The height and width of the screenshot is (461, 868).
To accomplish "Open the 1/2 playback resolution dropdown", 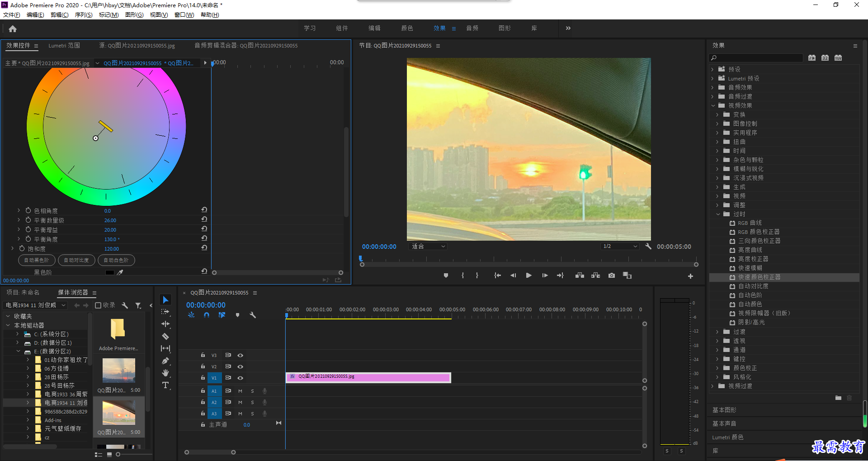I will click(x=620, y=247).
